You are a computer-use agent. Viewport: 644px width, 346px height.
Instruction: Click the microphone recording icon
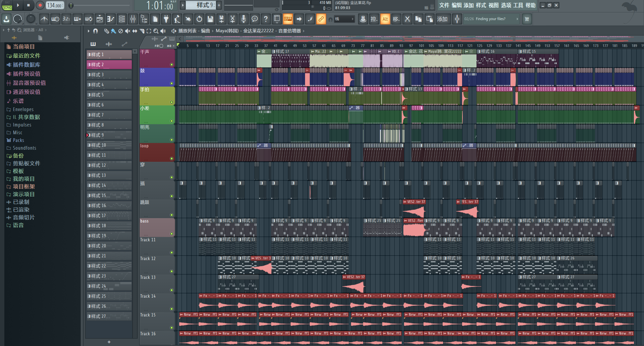click(244, 19)
